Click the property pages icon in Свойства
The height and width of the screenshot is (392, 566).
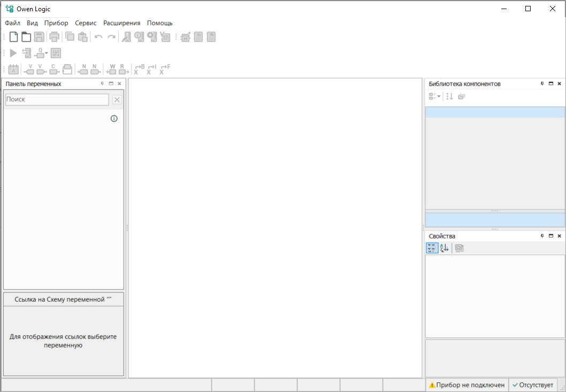pos(459,248)
